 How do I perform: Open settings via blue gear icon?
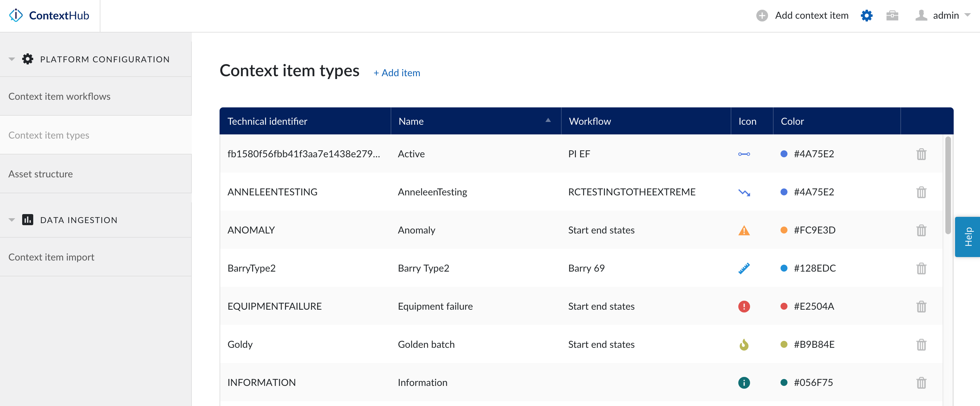[866, 16]
